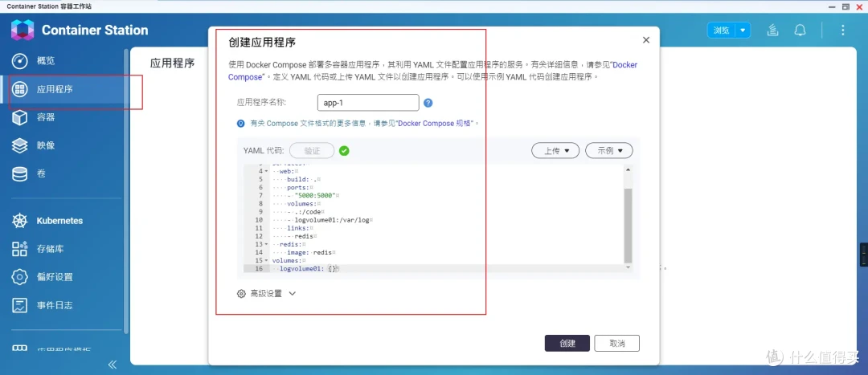Click the 概览 gauge icon
This screenshot has width=868, height=375.
[20, 60]
